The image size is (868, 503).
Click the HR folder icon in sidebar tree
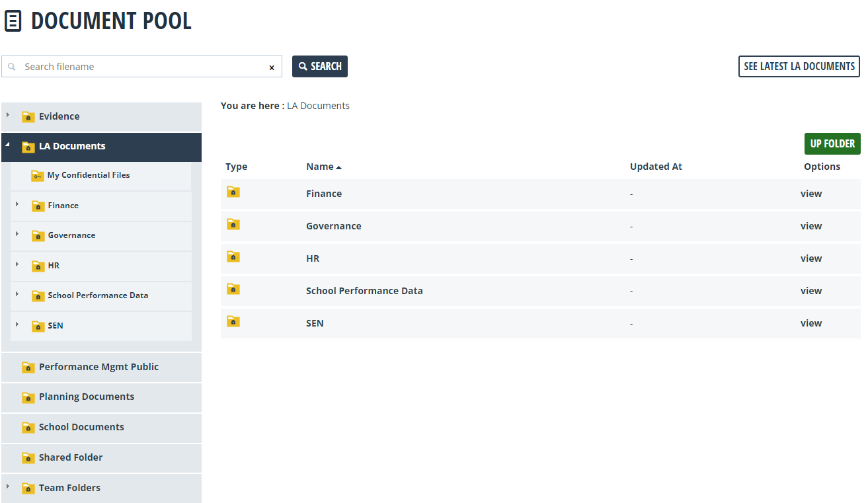(x=38, y=266)
